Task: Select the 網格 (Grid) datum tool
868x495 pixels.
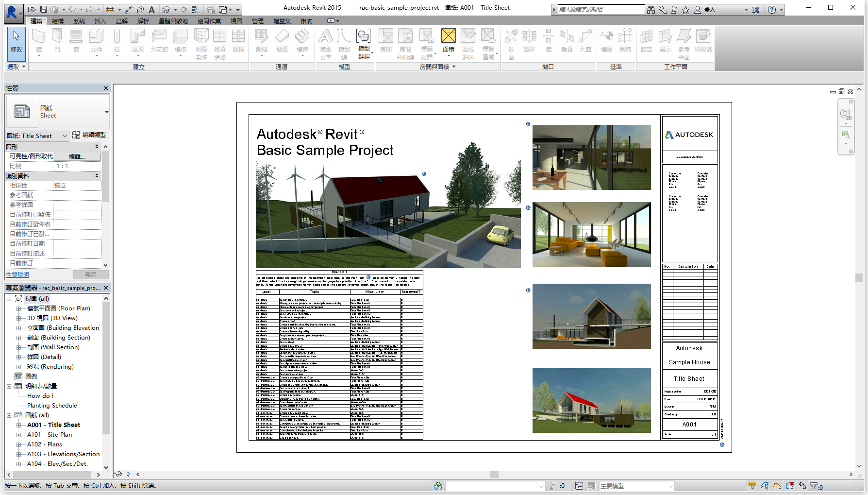Action: (625, 41)
